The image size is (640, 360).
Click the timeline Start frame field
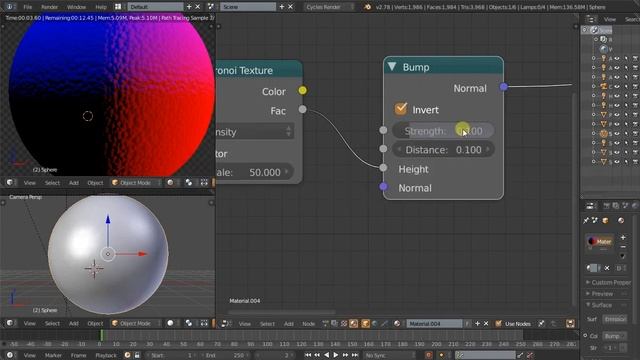(x=171, y=355)
